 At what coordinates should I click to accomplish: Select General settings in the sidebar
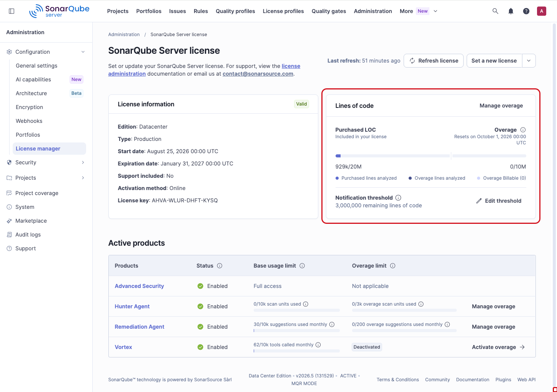click(37, 66)
